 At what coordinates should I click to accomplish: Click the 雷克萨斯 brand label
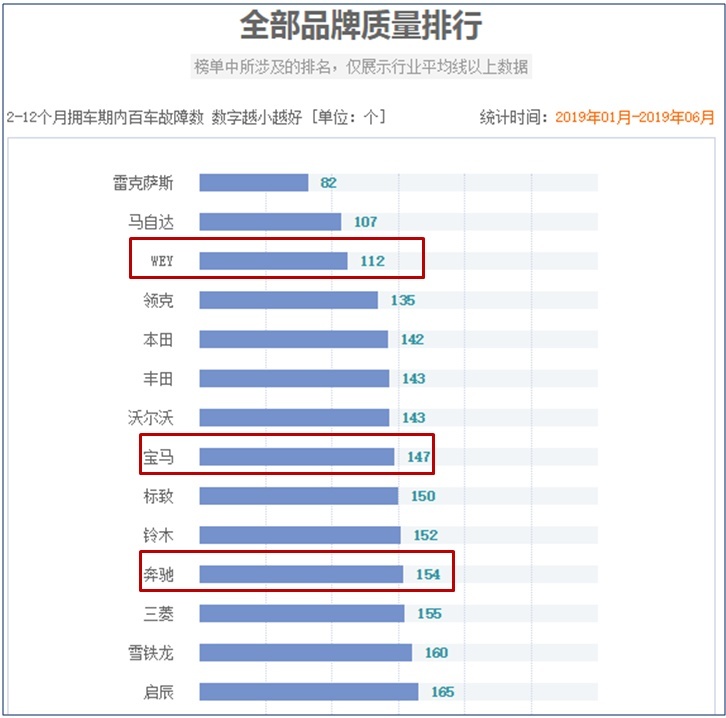coord(143,183)
